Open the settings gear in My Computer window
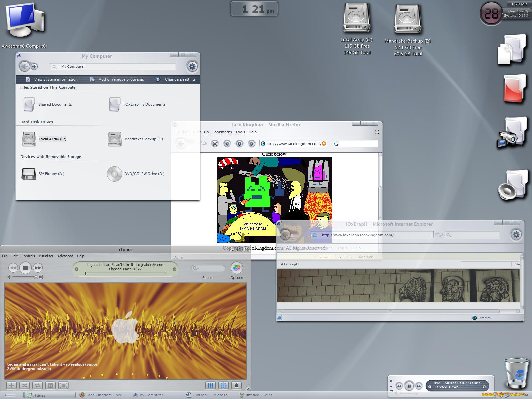This screenshot has width=532, height=399. pyautogui.click(x=192, y=66)
